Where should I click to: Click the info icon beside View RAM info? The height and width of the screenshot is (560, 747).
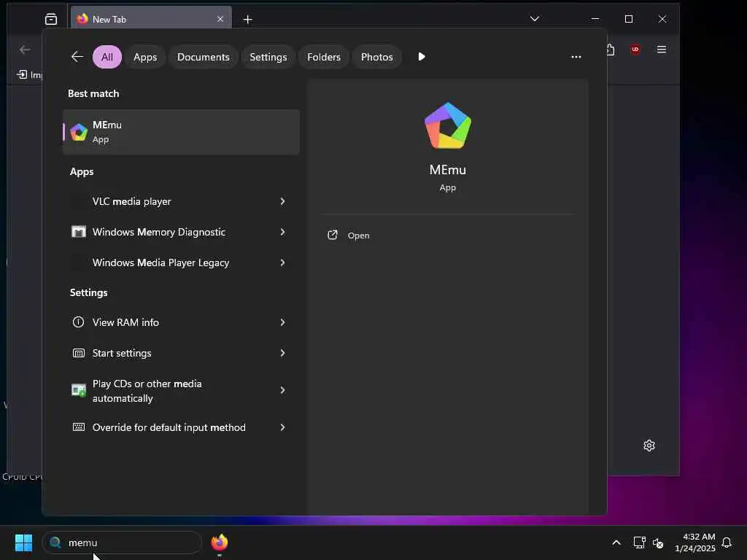click(x=78, y=322)
